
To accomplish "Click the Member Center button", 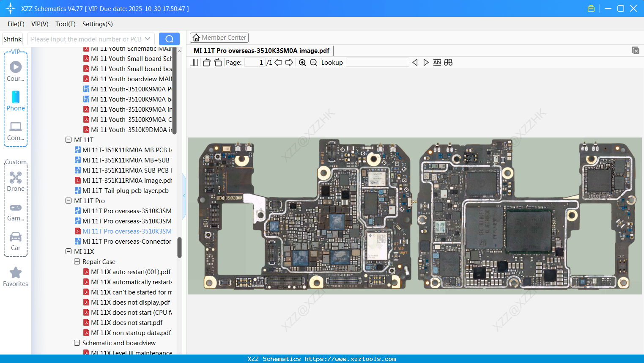I will pyautogui.click(x=219, y=37).
